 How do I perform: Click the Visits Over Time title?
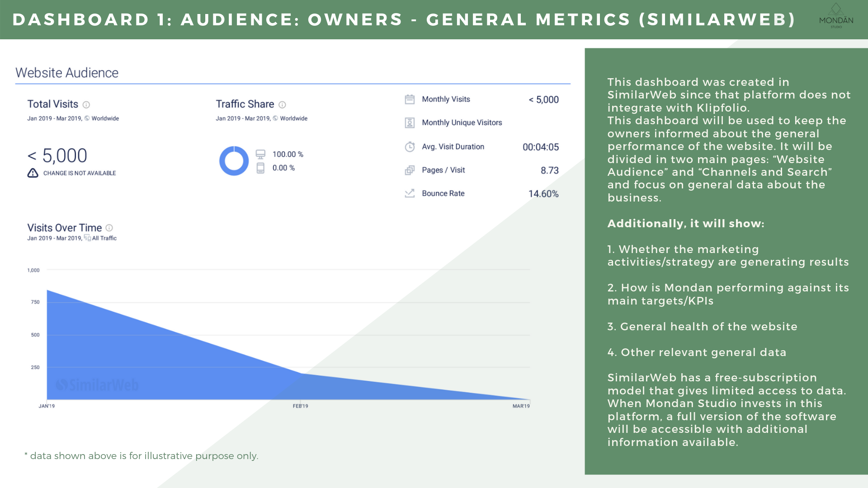tap(65, 228)
